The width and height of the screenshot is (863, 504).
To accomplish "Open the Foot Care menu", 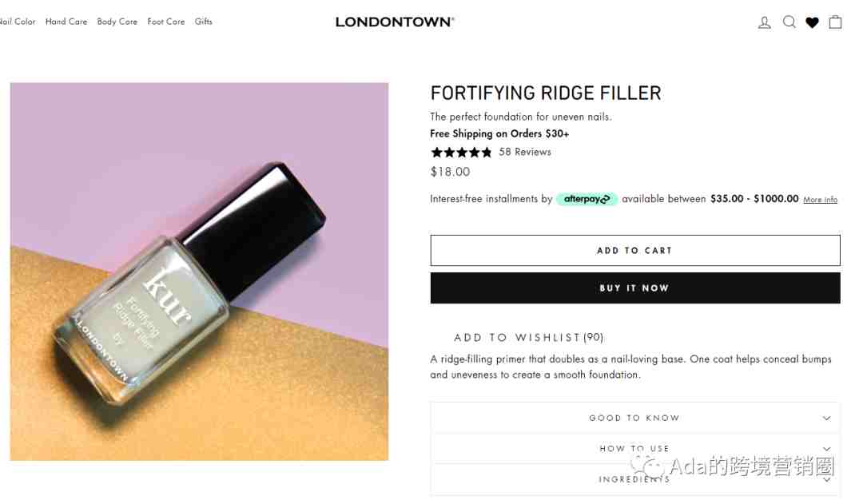I will pyautogui.click(x=166, y=22).
